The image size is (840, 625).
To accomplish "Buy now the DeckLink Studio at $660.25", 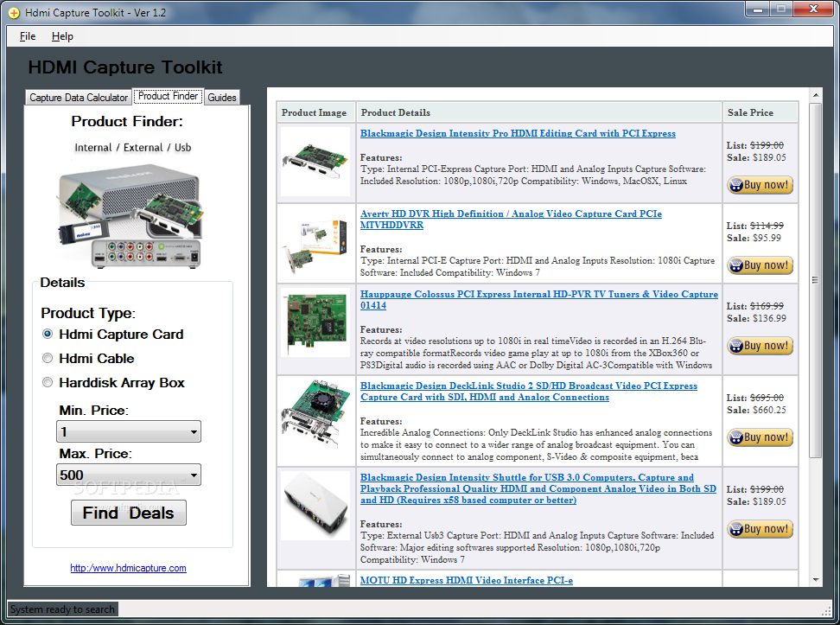I will tap(760, 437).
